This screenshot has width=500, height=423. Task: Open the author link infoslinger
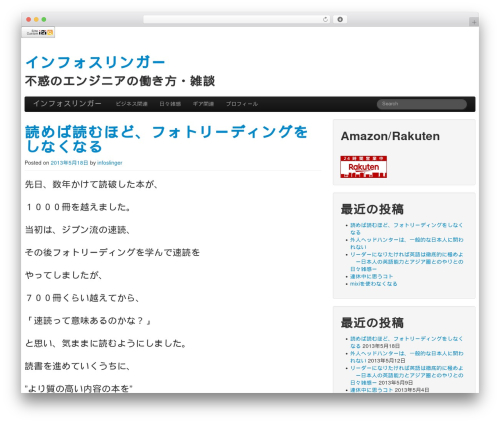110,163
